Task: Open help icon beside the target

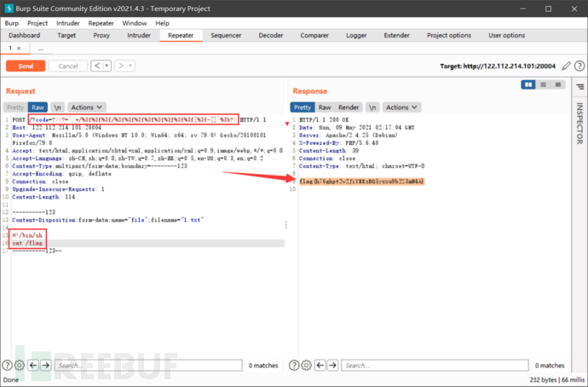Action: point(579,66)
